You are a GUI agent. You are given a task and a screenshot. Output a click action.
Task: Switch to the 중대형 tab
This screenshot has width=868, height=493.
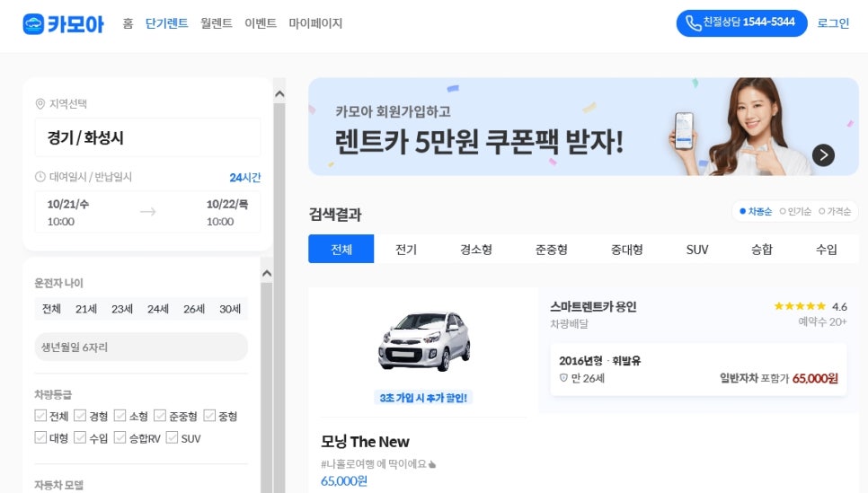[626, 249]
